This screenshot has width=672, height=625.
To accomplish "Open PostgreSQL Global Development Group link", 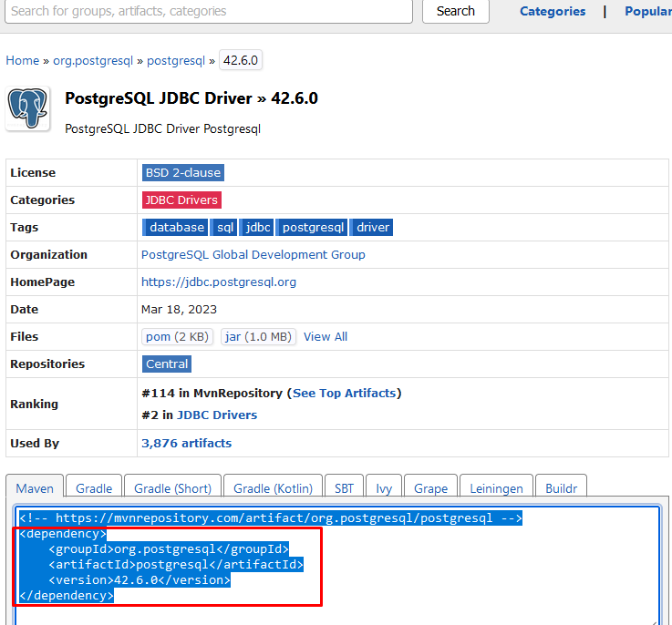I will click(253, 255).
